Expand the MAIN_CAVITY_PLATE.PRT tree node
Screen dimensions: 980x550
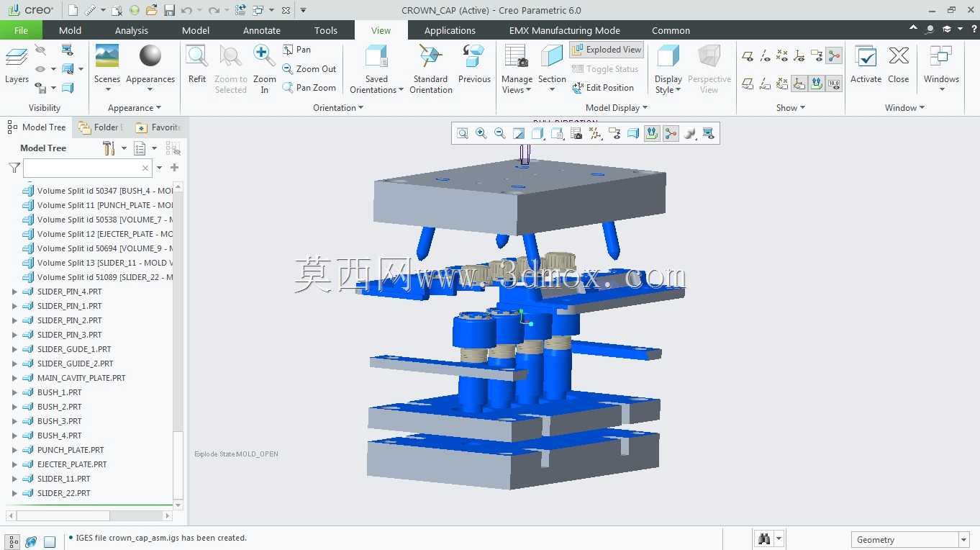click(x=14, y=378)
